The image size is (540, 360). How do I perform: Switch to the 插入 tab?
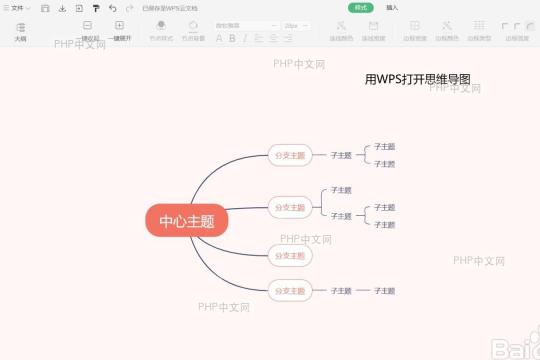(392, 8)
